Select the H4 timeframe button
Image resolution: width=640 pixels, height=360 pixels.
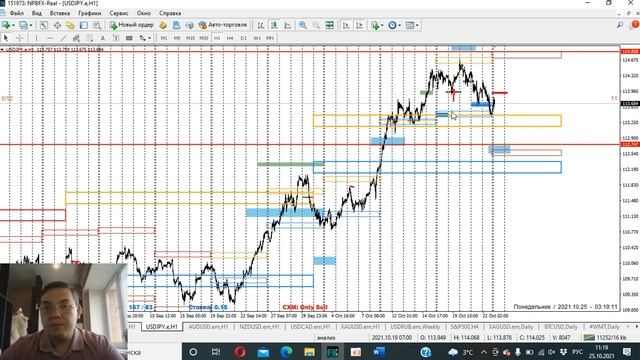click(x=230, y=38)
